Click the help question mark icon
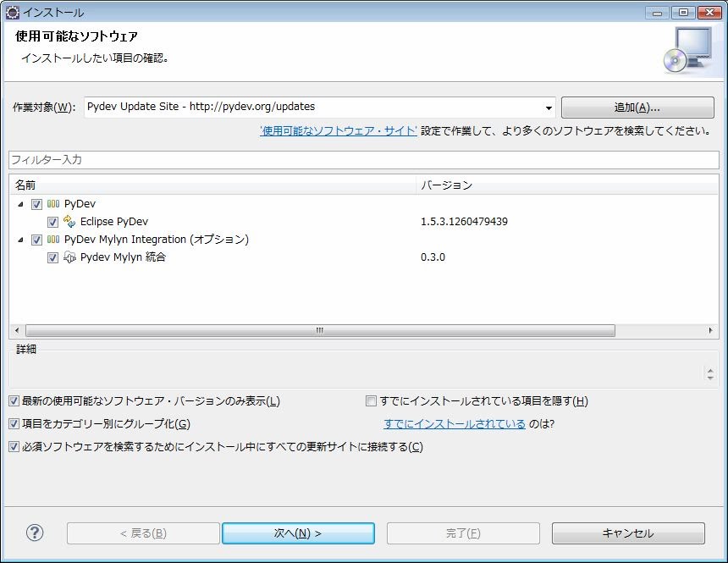This screenshot has height=563, width=728. [35, 533]
